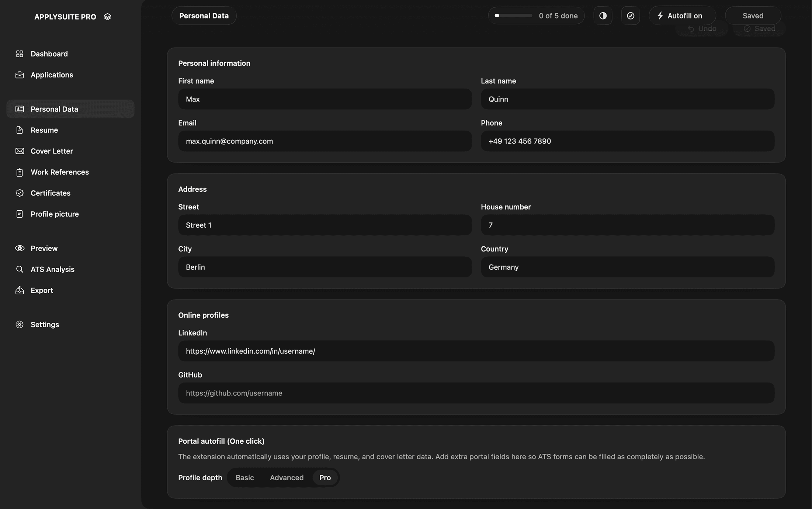This screenshot has width=812, height=509.
Task: Click the Saved button in header
Action: point(753,16)
